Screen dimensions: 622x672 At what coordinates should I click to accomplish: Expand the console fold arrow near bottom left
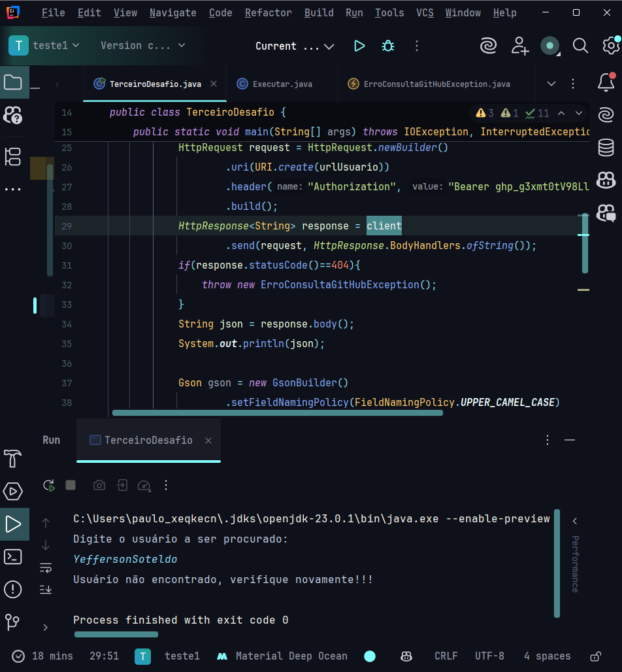45,628
